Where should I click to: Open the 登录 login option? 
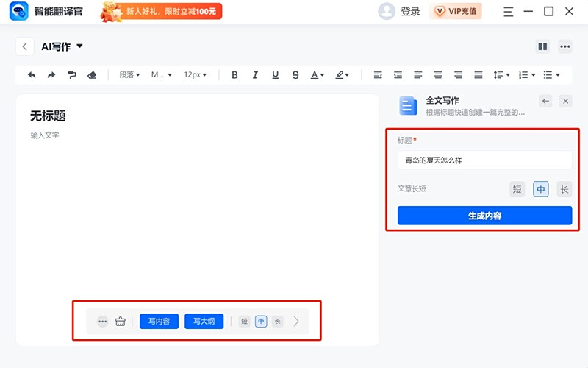[x=410, y=11]
